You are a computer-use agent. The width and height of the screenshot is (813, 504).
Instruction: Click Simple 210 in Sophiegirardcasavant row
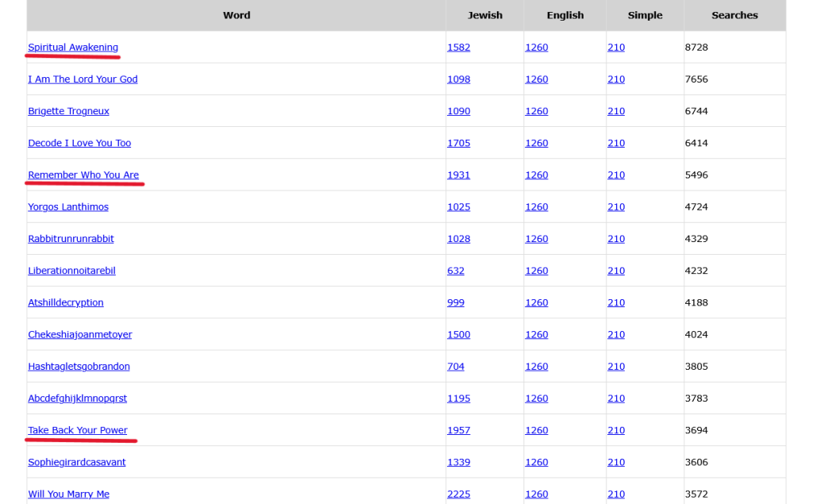pyautogui.click(x=616, y=462)
